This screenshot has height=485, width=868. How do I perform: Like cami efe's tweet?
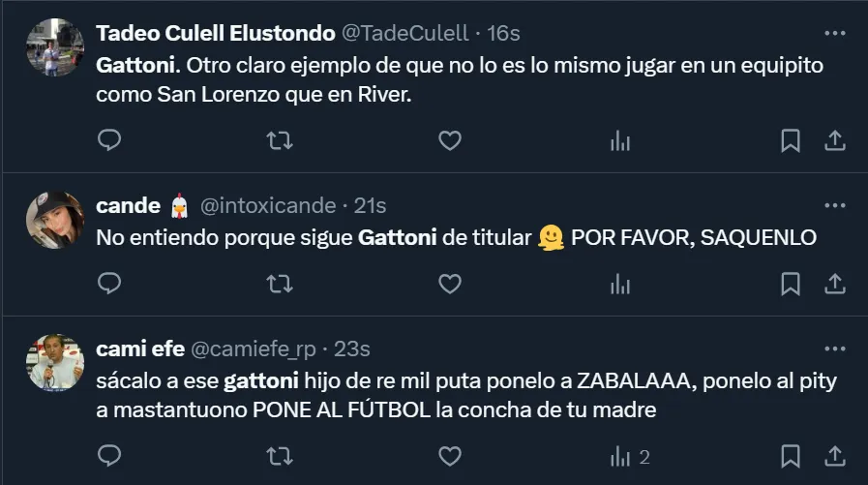(450, 456)
